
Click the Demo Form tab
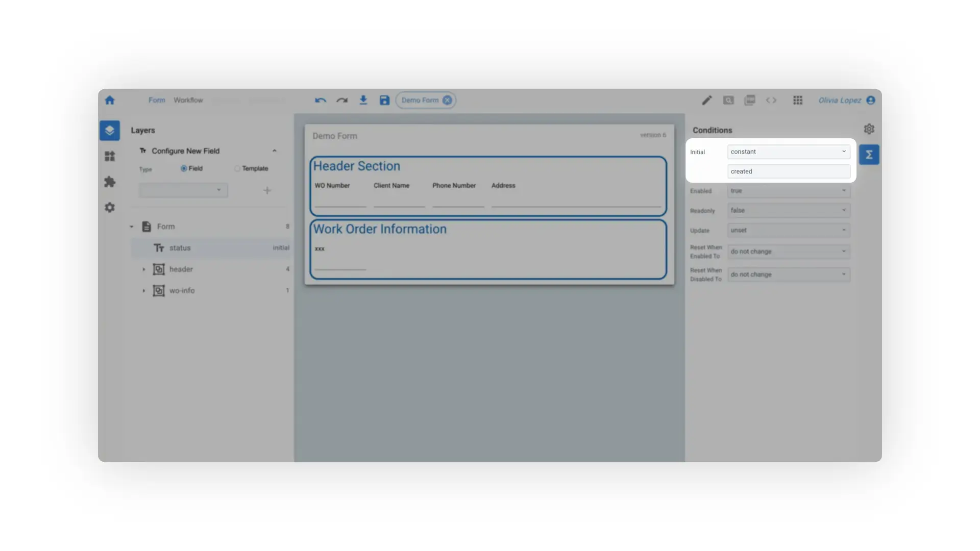point(420,100)
